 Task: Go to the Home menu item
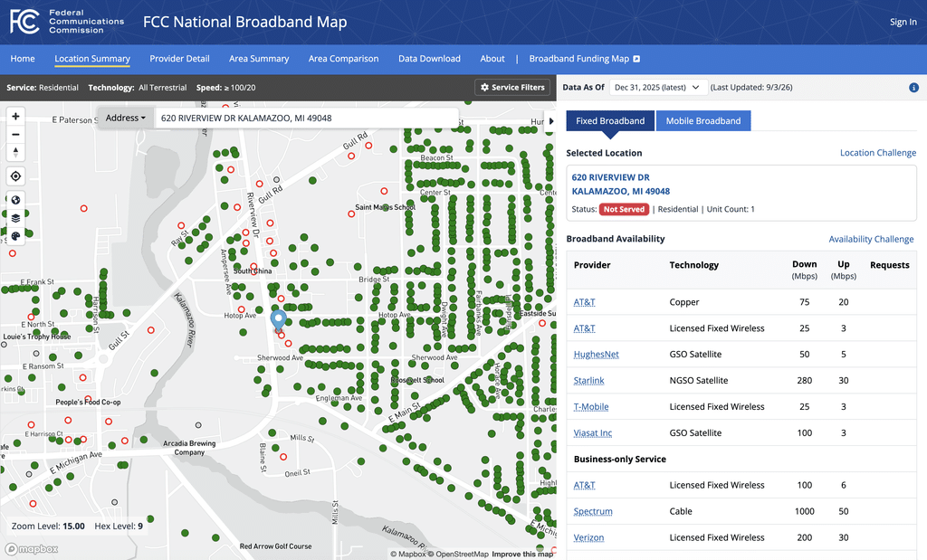click(23, 59)
